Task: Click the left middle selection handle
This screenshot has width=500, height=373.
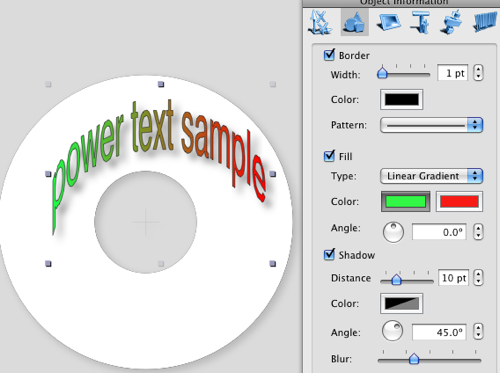Action: (48, 174)
